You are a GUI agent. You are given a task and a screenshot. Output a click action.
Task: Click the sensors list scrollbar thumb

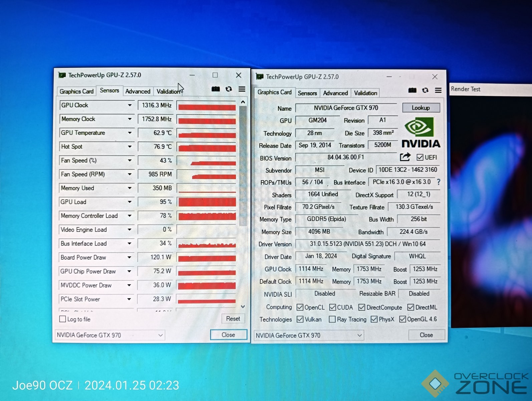(243, 166)
